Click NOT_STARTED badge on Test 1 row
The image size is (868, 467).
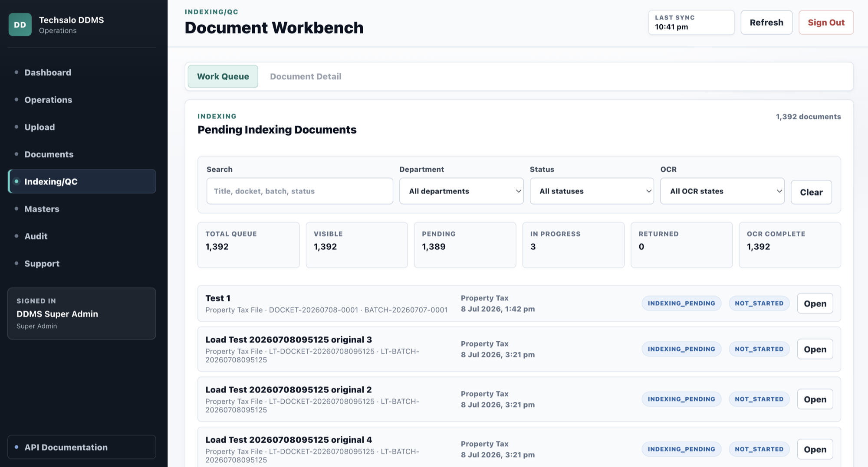coord(759,304)
